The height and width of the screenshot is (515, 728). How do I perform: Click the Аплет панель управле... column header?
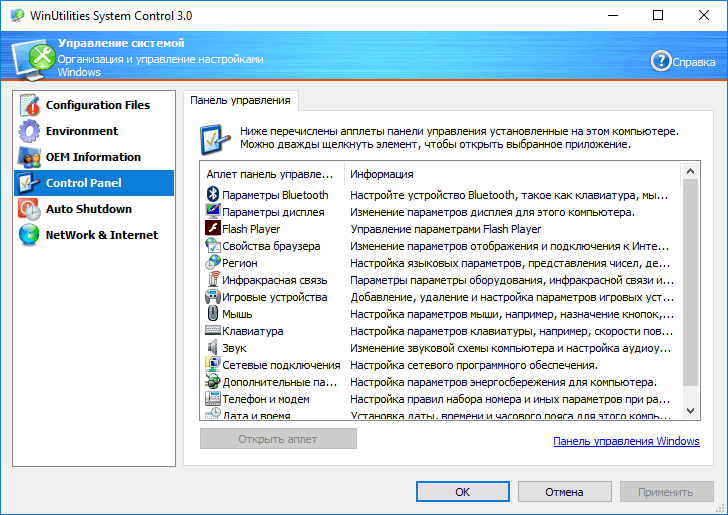(273, 174)
